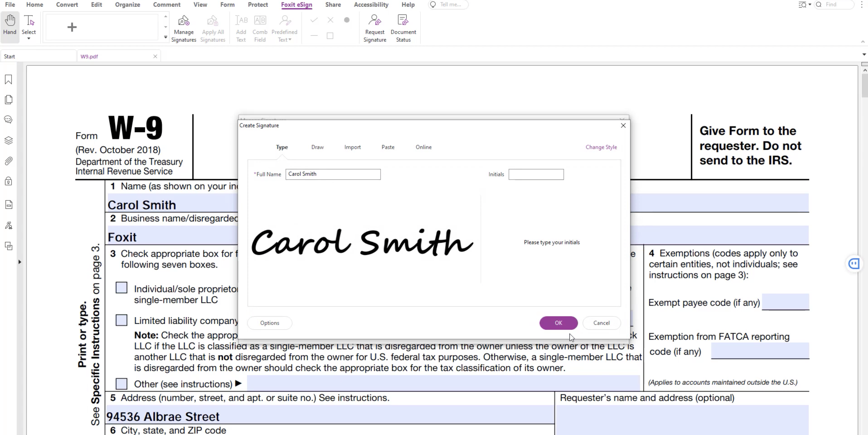Screen dimensions: 868x435
Task: Open the Pages thumbnail panel
Action: pos(9,100)
